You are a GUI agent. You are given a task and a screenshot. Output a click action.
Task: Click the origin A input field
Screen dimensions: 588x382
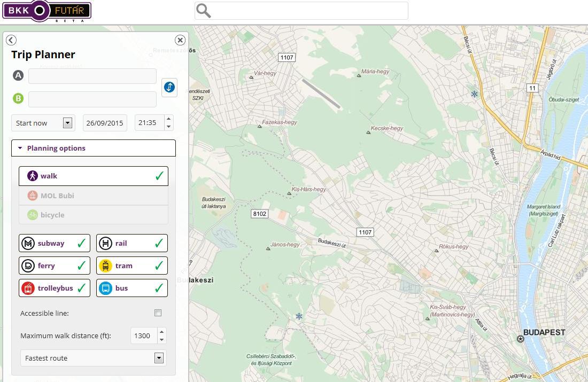[x=92, y=76]
